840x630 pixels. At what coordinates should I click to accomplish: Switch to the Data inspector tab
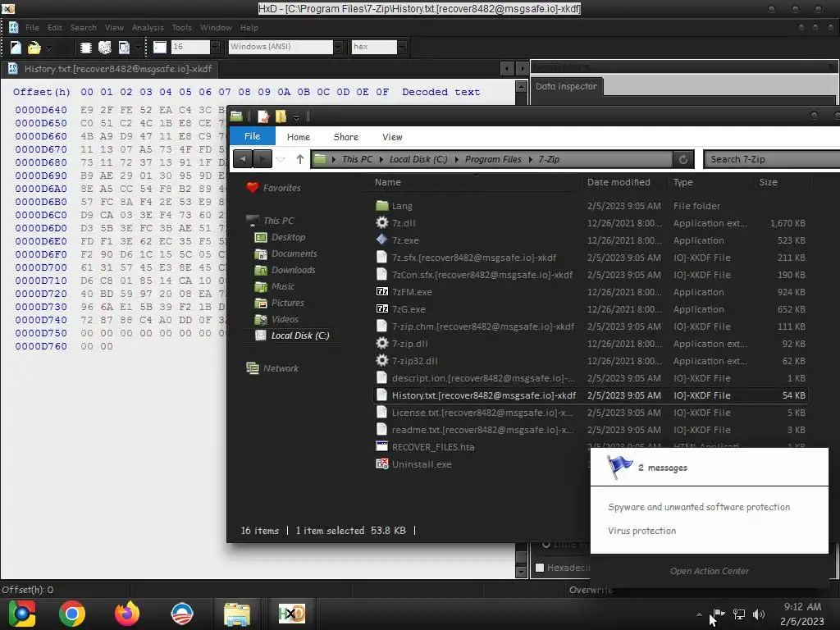pos(566,86)
